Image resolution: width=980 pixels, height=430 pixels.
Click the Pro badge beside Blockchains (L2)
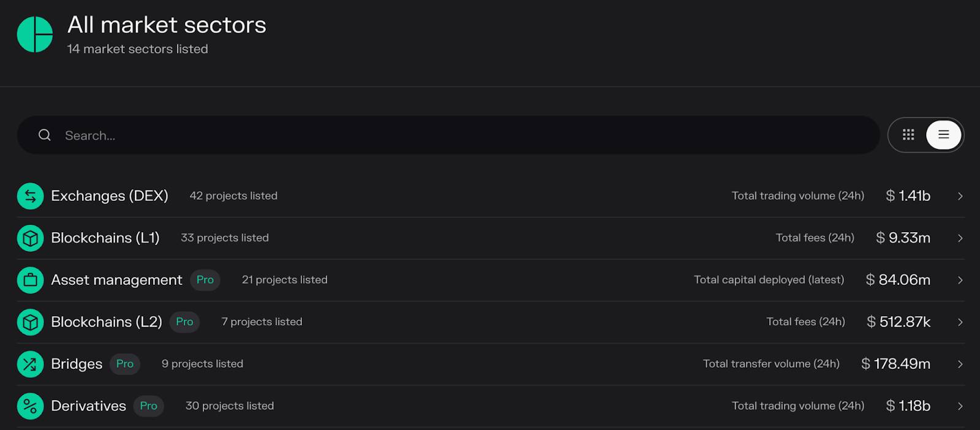coord(184,322)
